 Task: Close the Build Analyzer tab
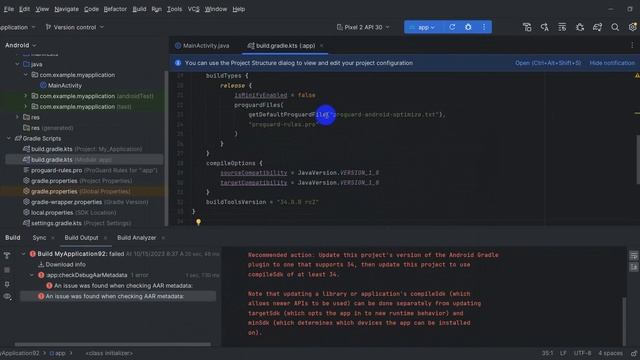coord(163,238)
